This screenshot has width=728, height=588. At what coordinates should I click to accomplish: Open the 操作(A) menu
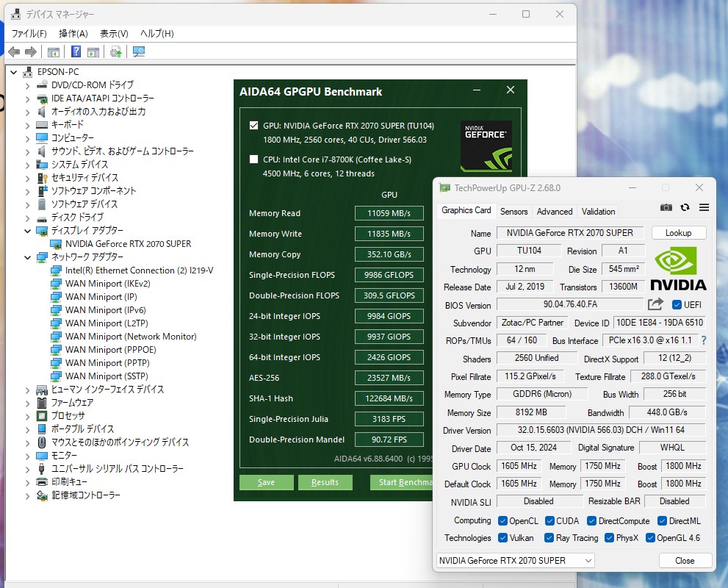(x=73, y=33)
